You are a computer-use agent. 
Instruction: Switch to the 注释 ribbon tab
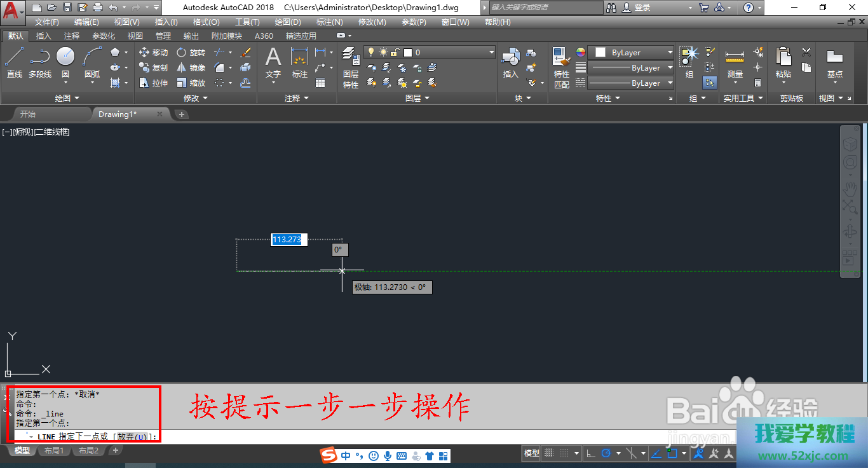click(72, 36)
